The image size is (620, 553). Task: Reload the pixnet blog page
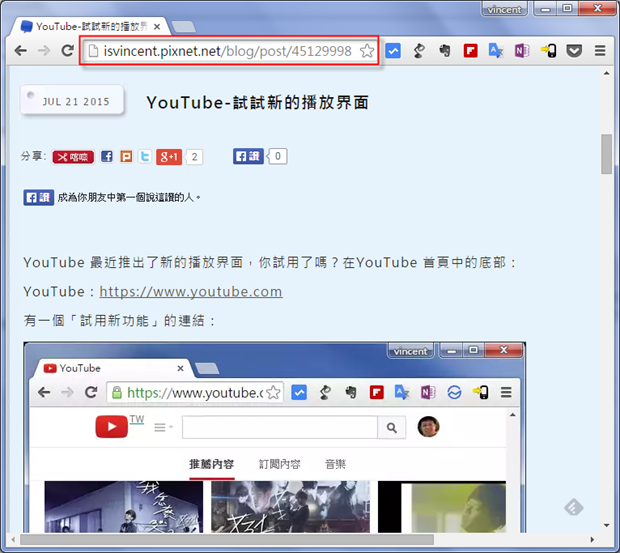coord(68,51)
